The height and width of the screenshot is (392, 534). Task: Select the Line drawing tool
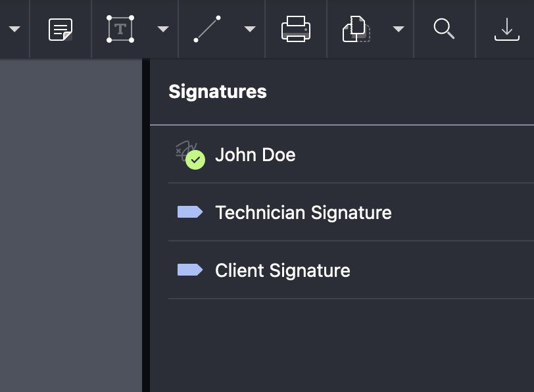[207, 29]
